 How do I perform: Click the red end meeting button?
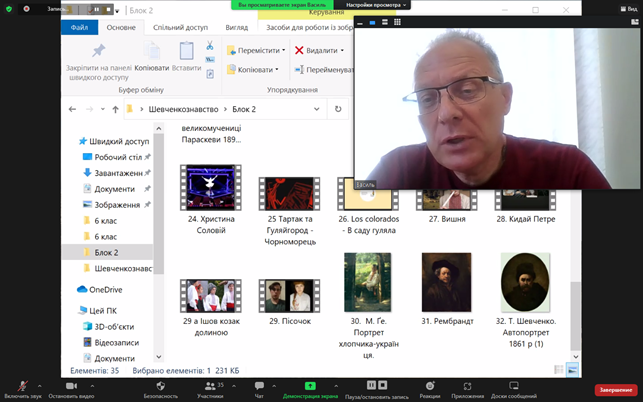pos(615,389)
